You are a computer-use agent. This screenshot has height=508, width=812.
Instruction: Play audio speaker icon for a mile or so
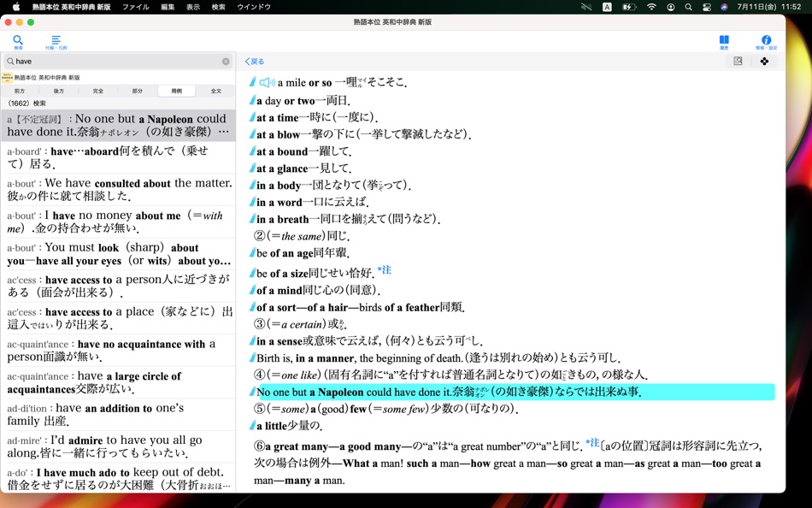(268, 82)
